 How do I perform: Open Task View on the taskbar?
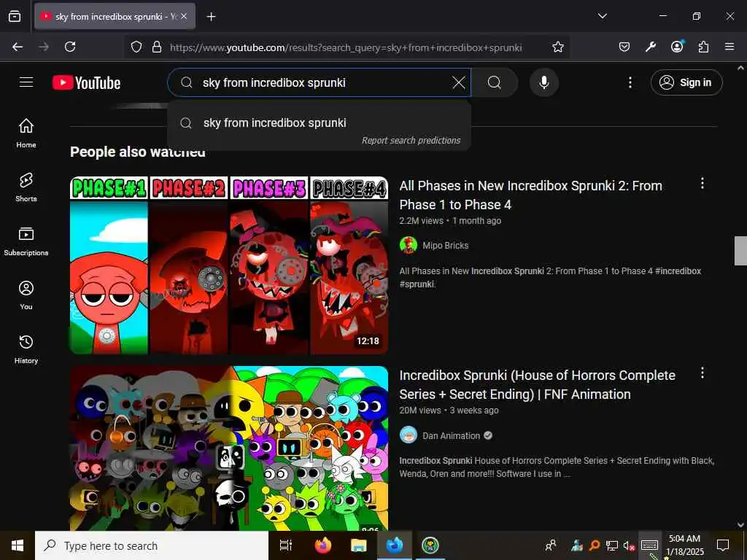pyautogui.click(x=286, y=545)
